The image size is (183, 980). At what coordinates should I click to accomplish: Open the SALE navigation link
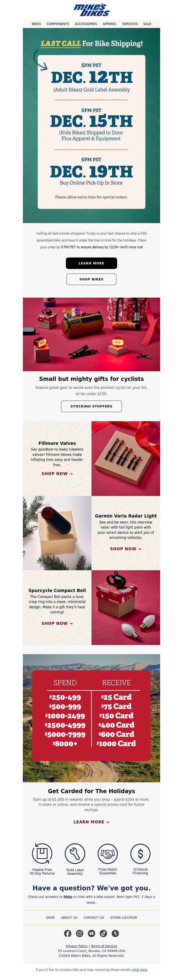[x=147, y=24]
